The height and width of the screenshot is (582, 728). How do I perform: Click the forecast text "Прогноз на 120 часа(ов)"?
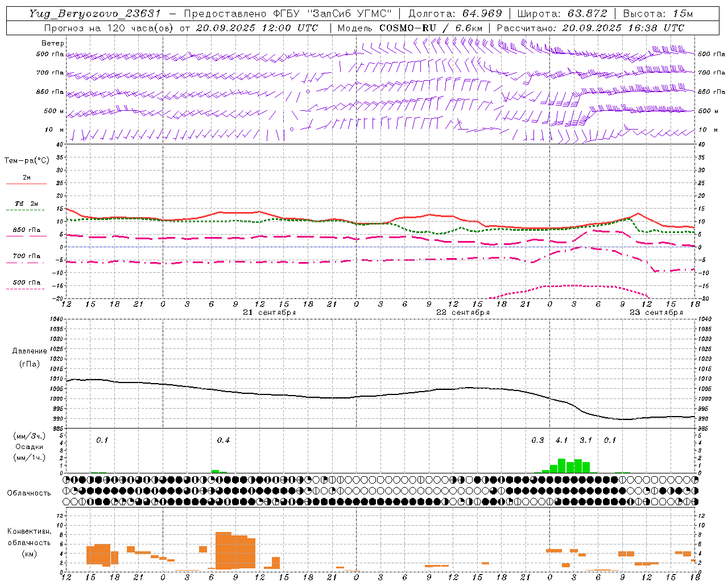tap(109, 28)
